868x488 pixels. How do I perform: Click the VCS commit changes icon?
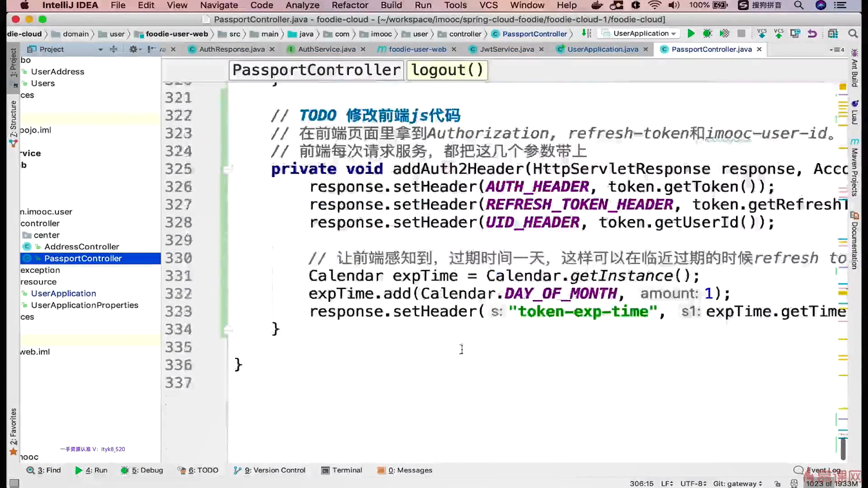(778, 33)
